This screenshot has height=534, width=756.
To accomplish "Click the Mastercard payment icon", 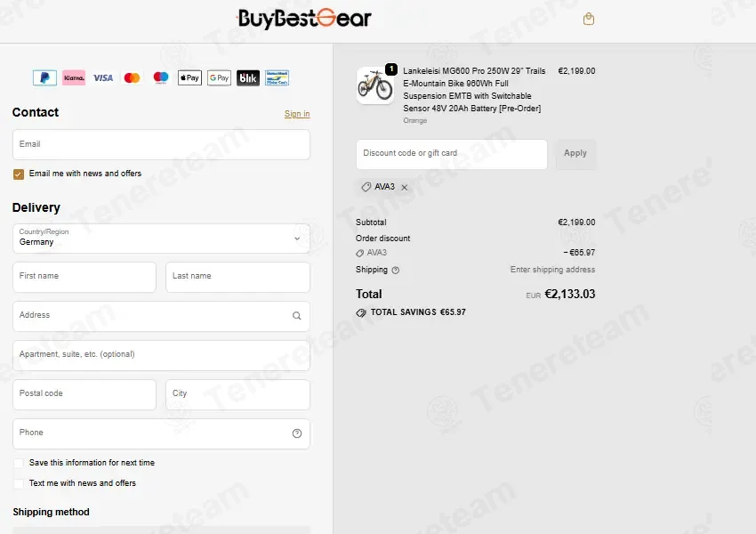I will (132, 77).
